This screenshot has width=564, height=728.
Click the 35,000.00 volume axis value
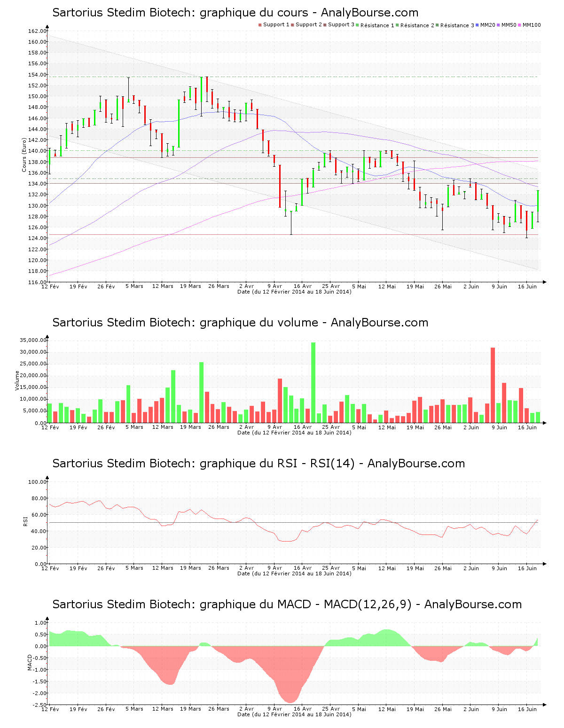(33, 341)
